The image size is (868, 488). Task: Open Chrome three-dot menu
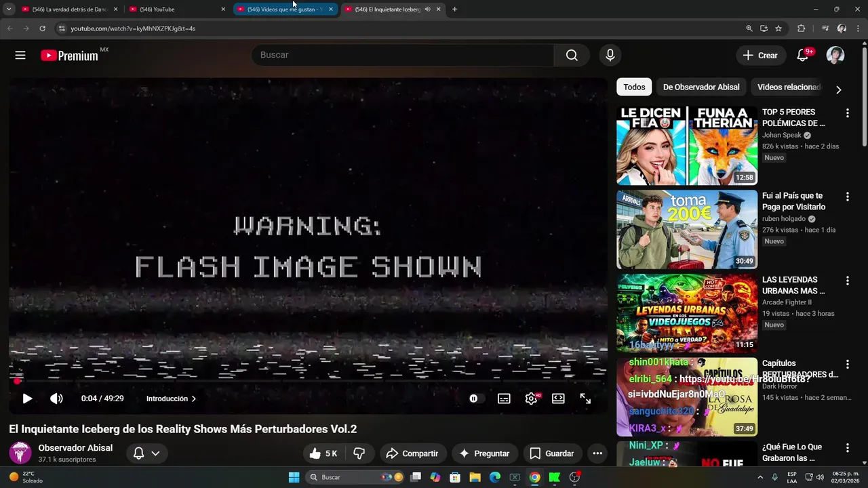[858, 28]
